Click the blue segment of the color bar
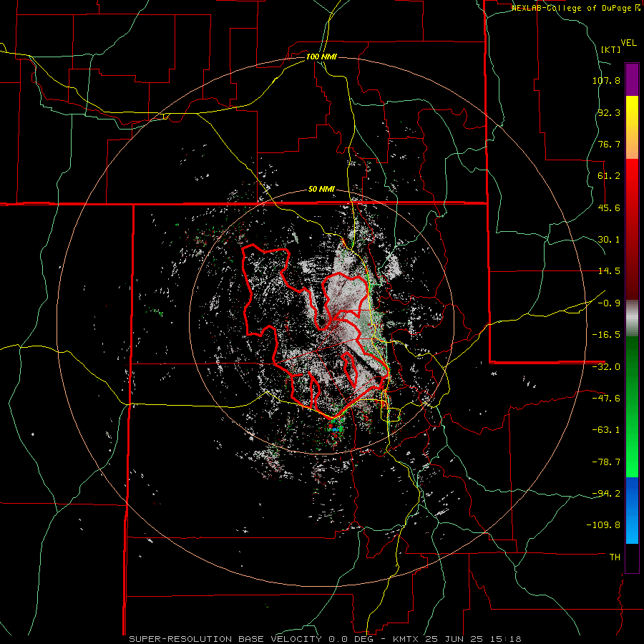The image size is (644, 644). 632,510
